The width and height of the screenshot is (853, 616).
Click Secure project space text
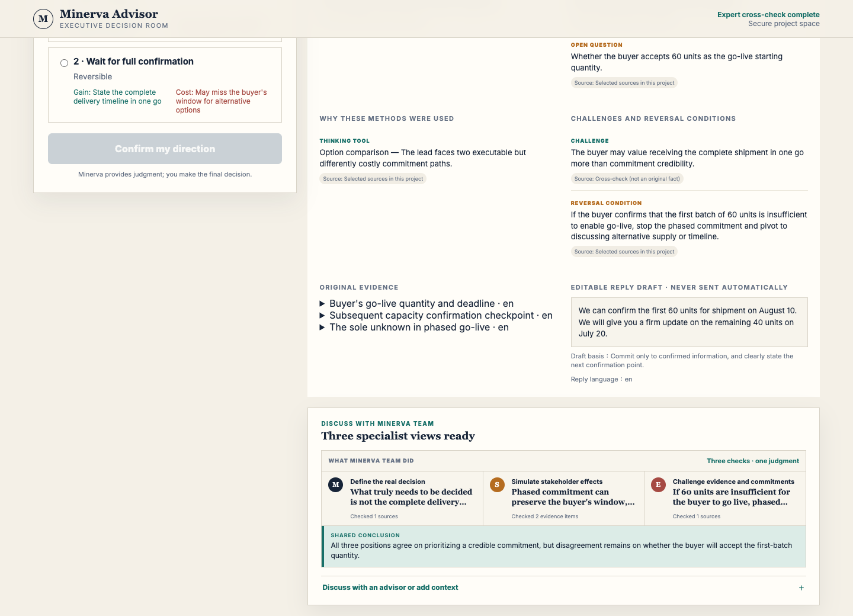pyautogui.click(x=784, y=24)
